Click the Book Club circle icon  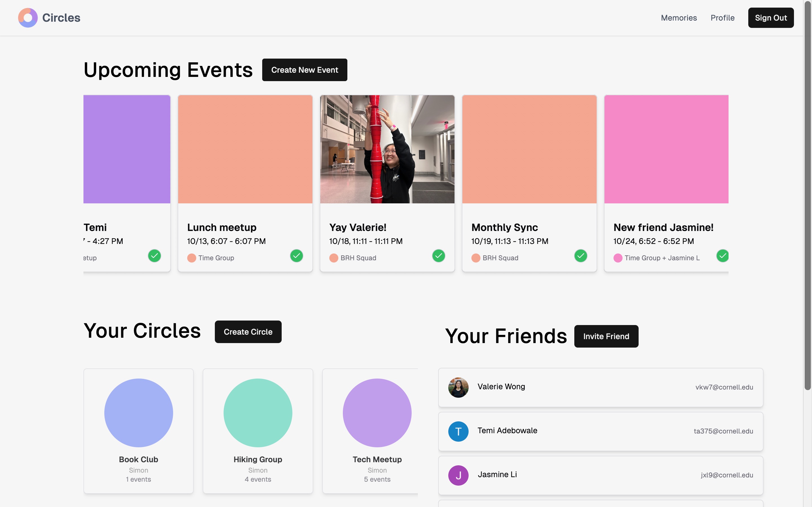point(139,413)
